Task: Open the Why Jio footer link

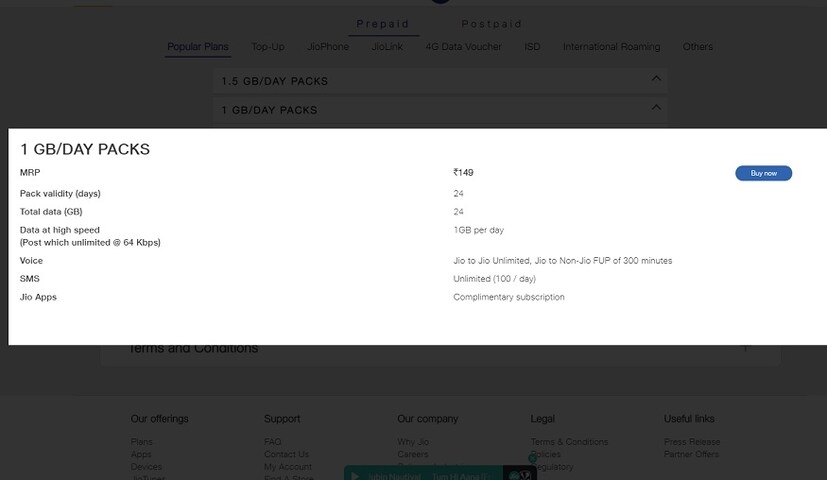Action: point(412,442)
